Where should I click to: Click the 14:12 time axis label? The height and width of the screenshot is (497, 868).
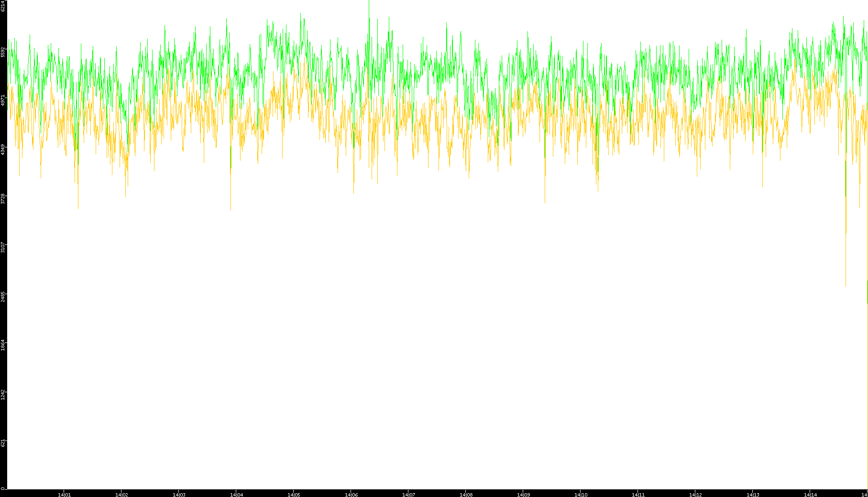coord(695,494)
